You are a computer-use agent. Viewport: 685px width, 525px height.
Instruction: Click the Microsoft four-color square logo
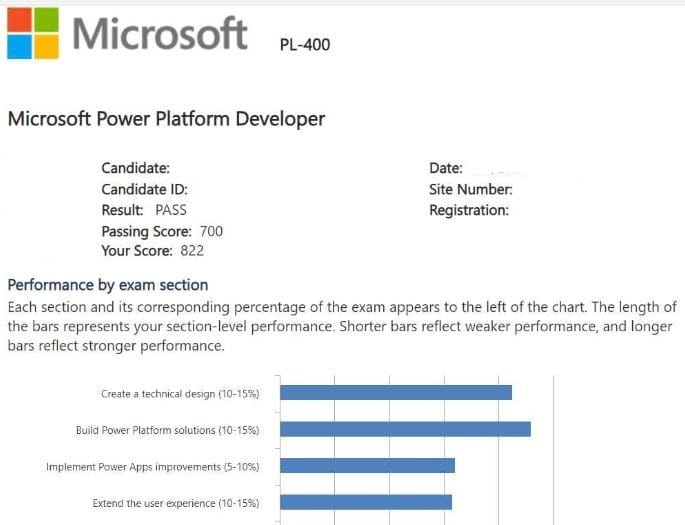[x=31, y=33]
